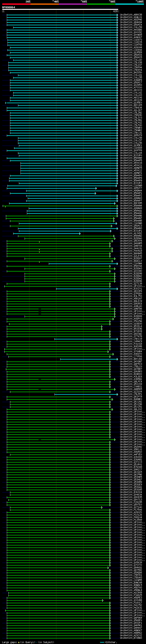Viewport: 146px width, 644px height.
Task: Select UniRef100_B4ZG50 hit
Action: [131, 72]
